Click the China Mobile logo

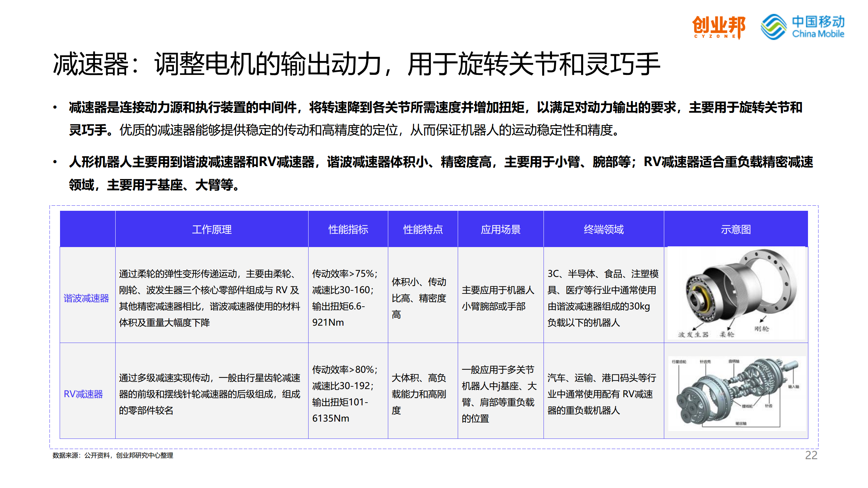(803, 27)
